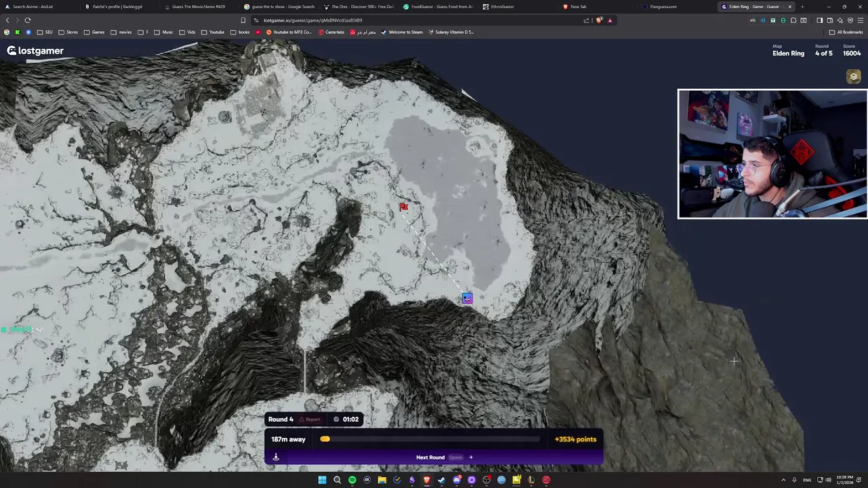Open Brave Shields icon
The image size is (868, 488).
coord(599,20)
